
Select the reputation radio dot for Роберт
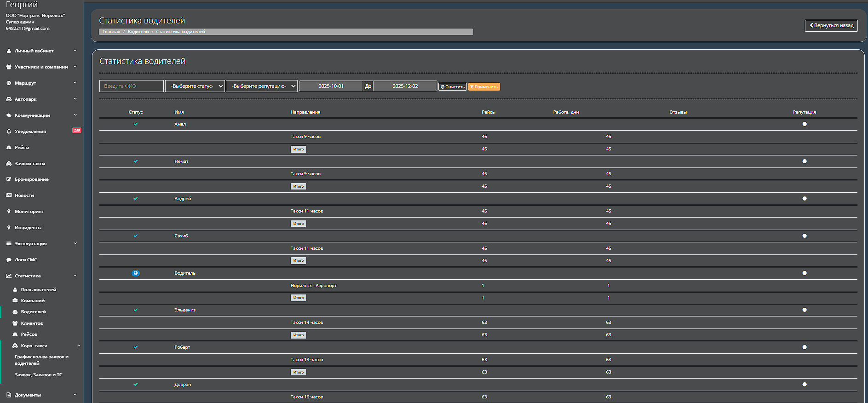coord(804,347)
